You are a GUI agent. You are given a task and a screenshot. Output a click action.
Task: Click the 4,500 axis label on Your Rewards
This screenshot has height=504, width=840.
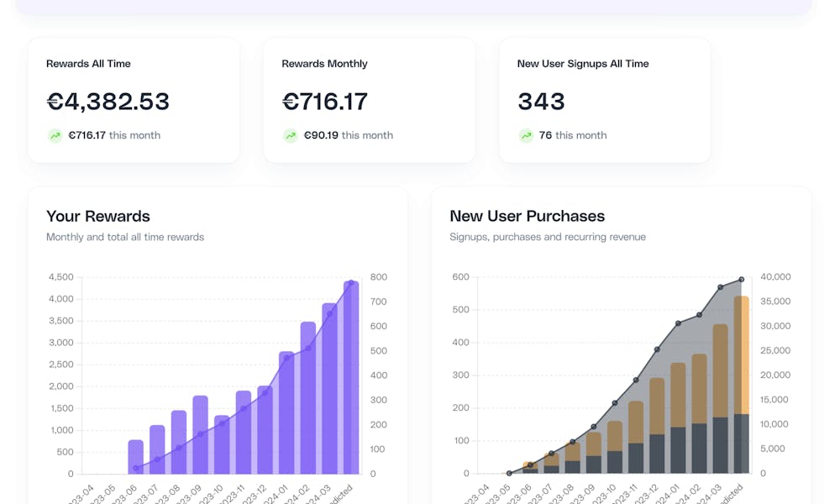tap(61, 277)
